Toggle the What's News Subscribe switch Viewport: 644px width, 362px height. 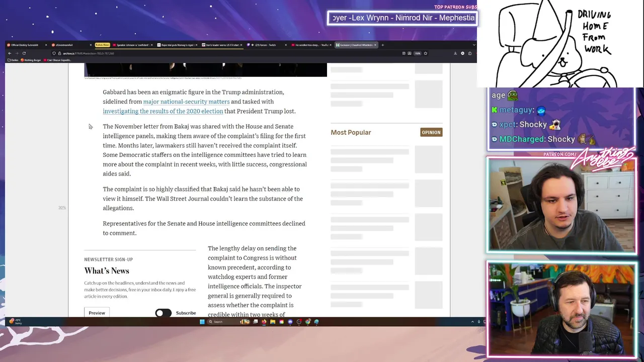point(163,313)
